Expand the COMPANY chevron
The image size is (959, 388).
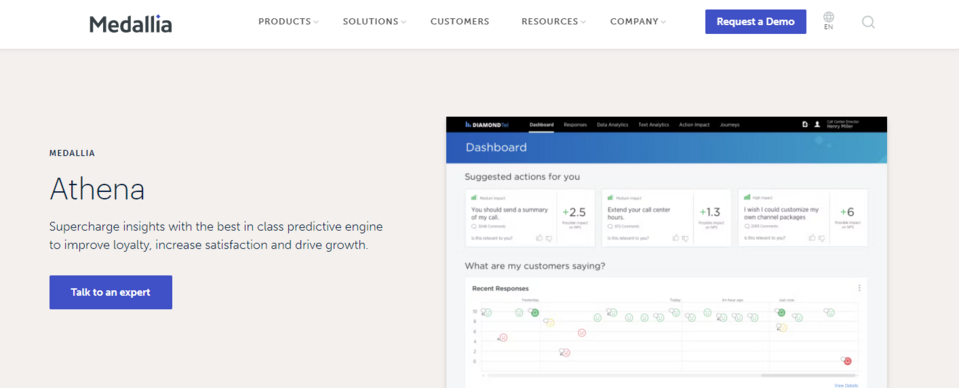[664, 22]
